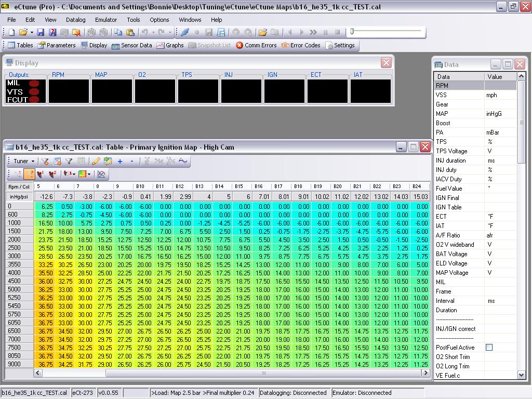Click the save with question mark icon

tap(52, 32)
